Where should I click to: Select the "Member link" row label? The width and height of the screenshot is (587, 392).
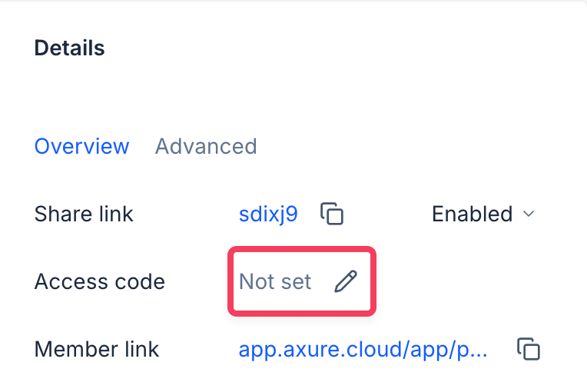[97, 349]
